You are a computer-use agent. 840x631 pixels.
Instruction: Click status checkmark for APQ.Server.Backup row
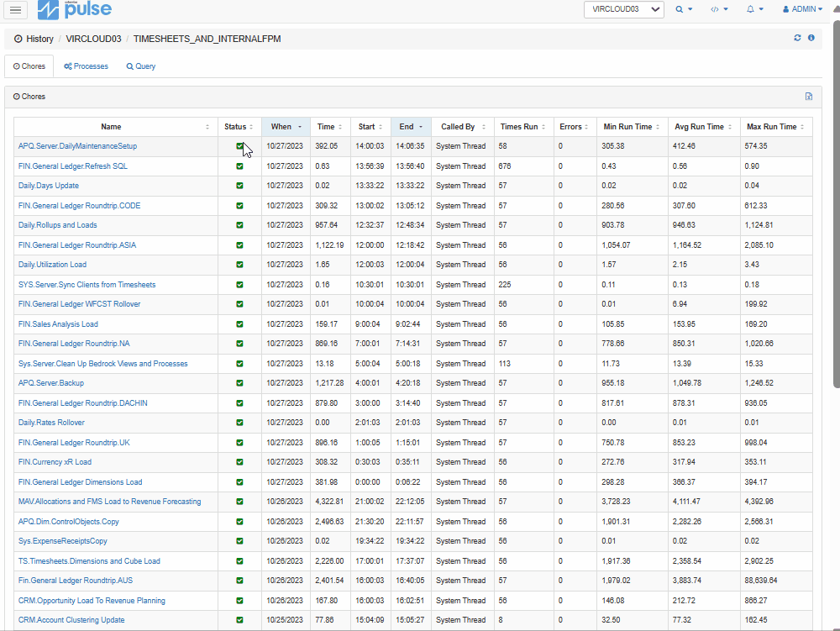point(239,383)
